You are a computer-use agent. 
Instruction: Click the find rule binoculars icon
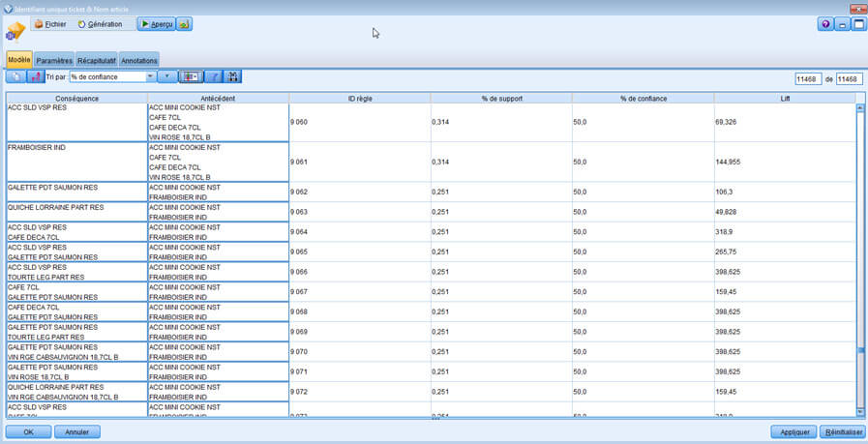coord(232,77)
